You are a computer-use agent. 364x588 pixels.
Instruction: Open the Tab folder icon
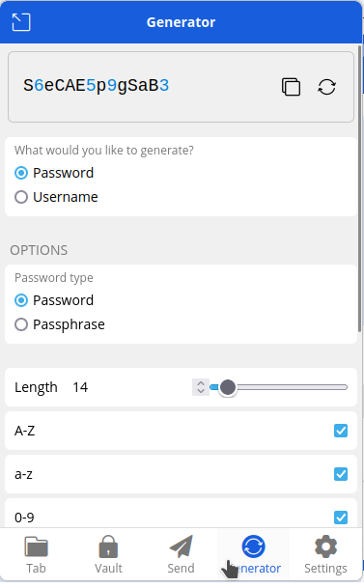(x=36, y=547)
